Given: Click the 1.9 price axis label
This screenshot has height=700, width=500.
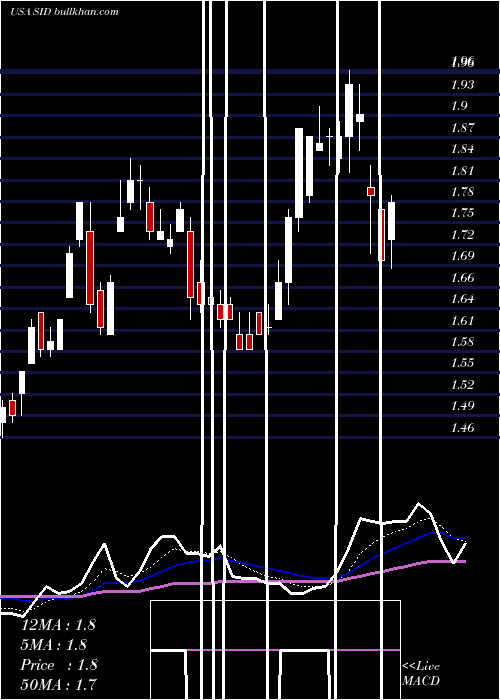Looking at the screenshot, I should (x=459, y=106).
